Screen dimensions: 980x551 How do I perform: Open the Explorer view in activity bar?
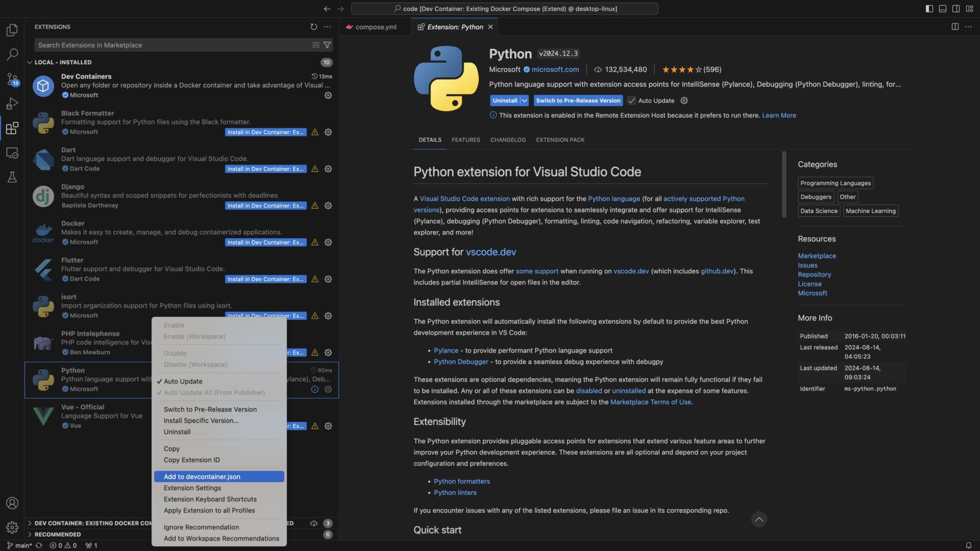pyautogui.click(x=12, y=30)
